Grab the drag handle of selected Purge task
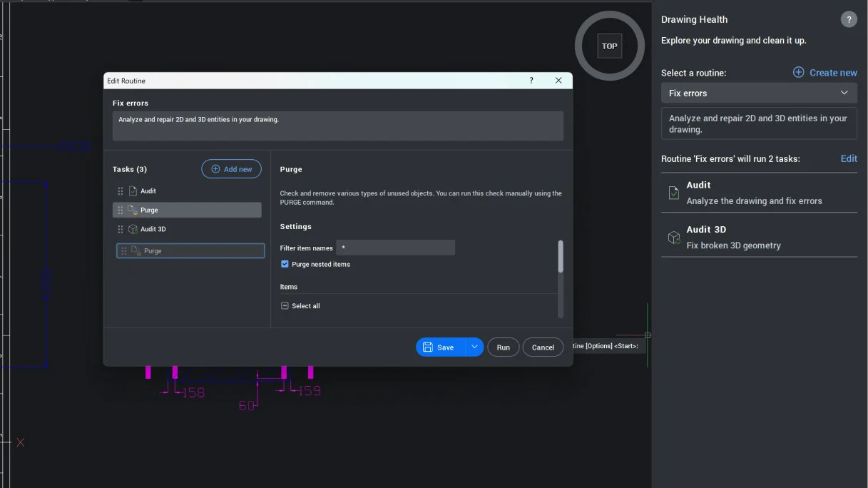This screenshot has width=868, height=488. click(x=120, y=210)
